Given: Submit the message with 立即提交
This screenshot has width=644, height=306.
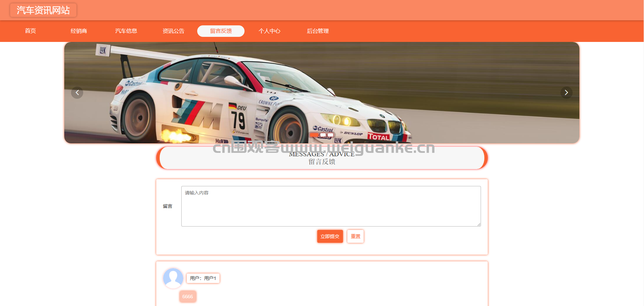Looking at the screenshot, I should pos(330,236).
